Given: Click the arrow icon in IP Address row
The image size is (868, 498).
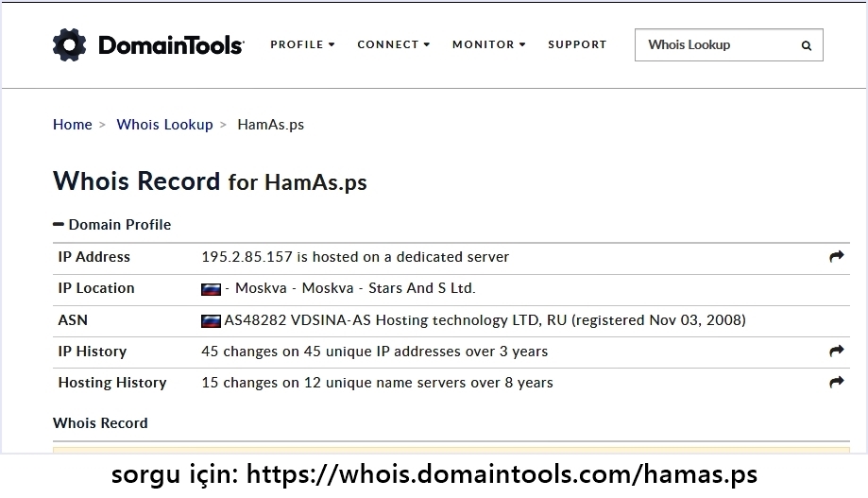Looking at the screenshot, I should pos(836,257).
